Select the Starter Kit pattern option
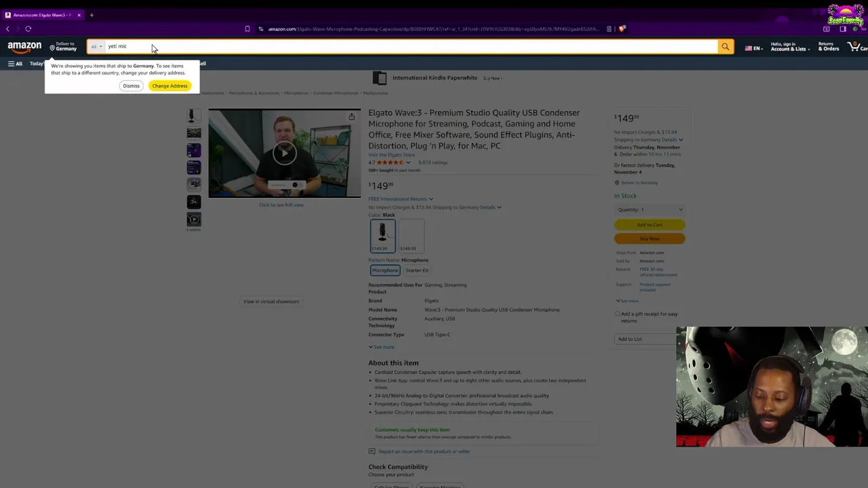This screenshot has width=868, height=488. click(x=417, y=270)
